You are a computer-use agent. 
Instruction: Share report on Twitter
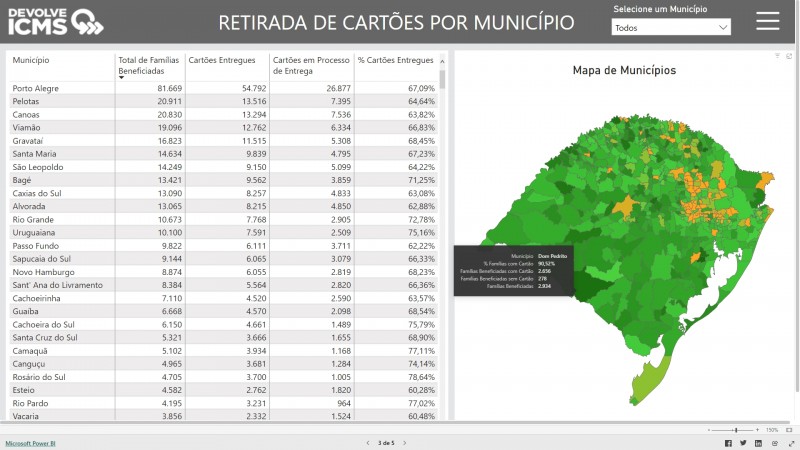click(743, 442)
